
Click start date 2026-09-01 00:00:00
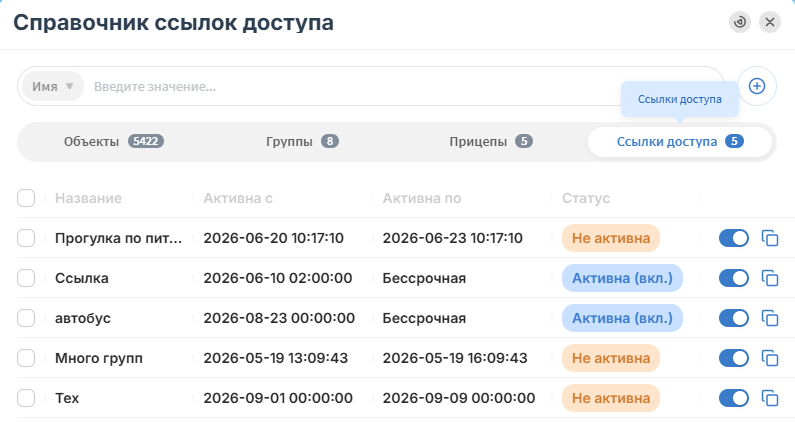point(278,398)
